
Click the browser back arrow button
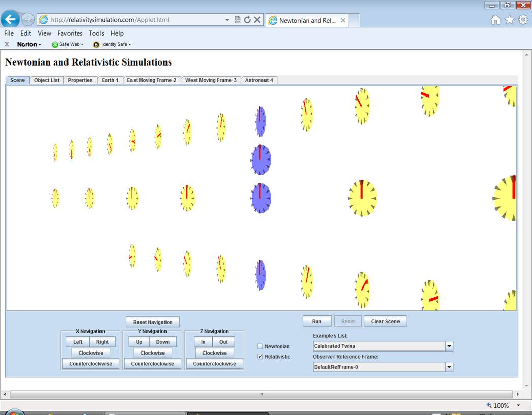(10, 20)
